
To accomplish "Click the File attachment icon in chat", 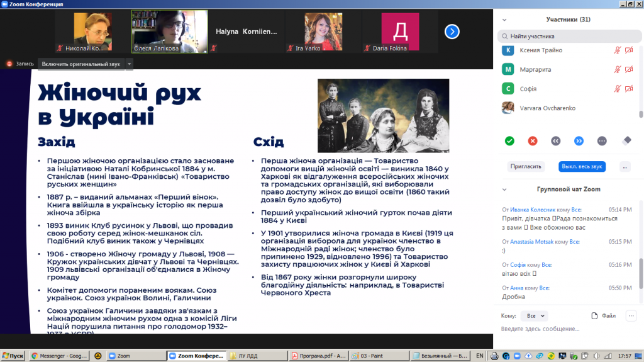I will pos(594,316).
